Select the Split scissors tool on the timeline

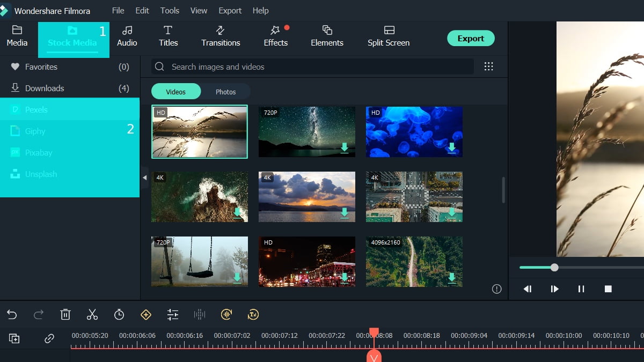92,314
